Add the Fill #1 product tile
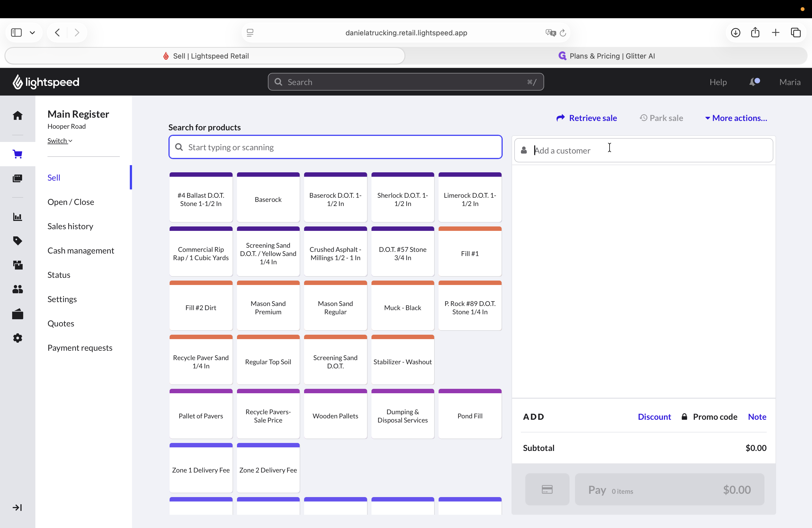This screenshot has width=812, height=528. click(x=470, y=251)
